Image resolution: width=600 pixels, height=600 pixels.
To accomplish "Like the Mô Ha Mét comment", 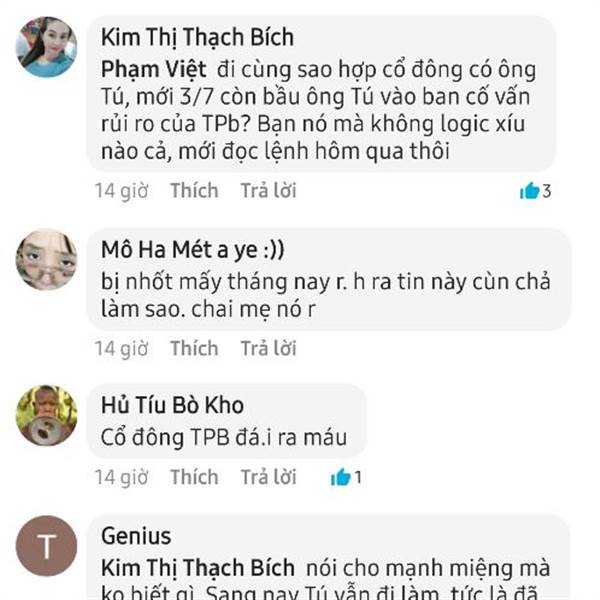I will coord(194,348).
